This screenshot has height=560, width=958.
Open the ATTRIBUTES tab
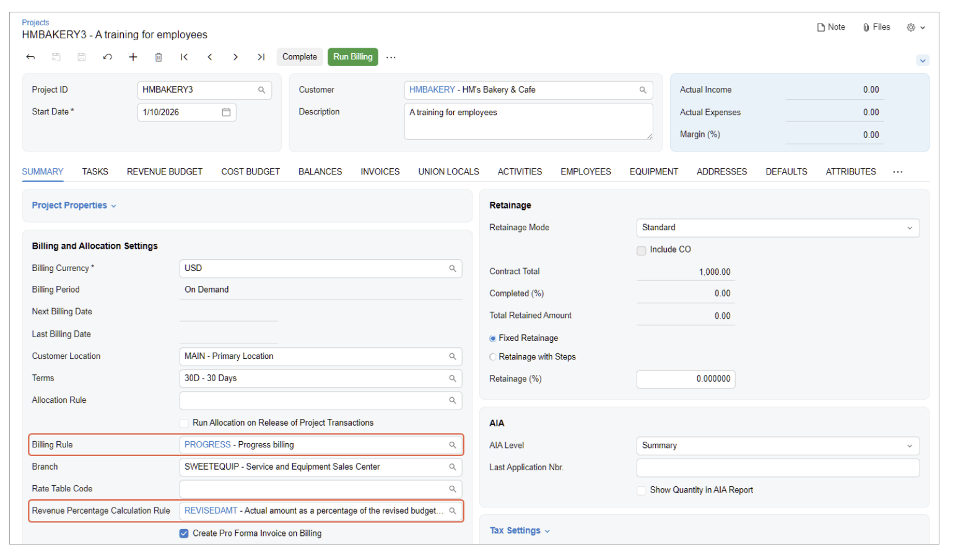pos(851,172)
